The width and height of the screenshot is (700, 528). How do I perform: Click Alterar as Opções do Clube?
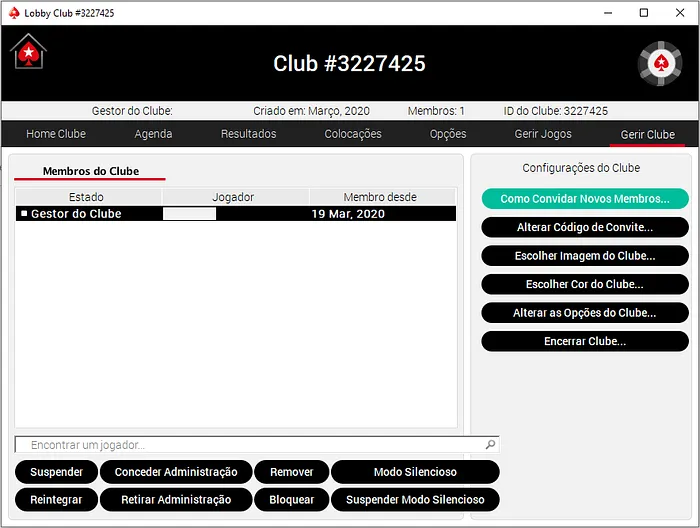pos(585,313)
